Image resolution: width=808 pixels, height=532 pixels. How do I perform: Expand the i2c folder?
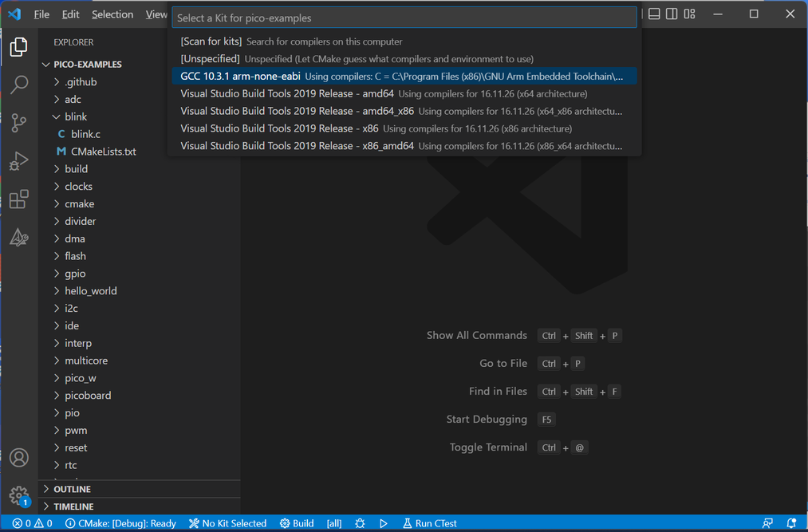point(139,308)
